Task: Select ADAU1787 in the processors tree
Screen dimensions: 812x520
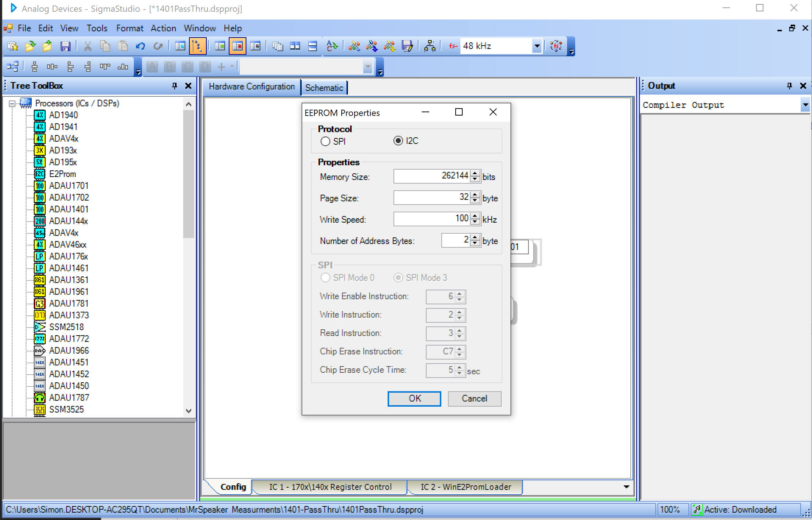Action: click(69, 398)
